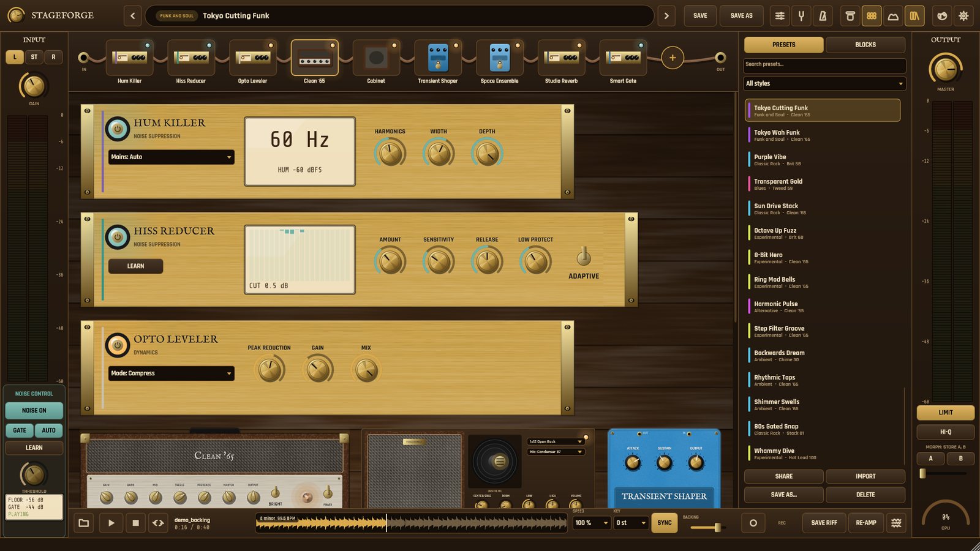Click the LEARN button in Hiss Reducer

pos(136,266)
